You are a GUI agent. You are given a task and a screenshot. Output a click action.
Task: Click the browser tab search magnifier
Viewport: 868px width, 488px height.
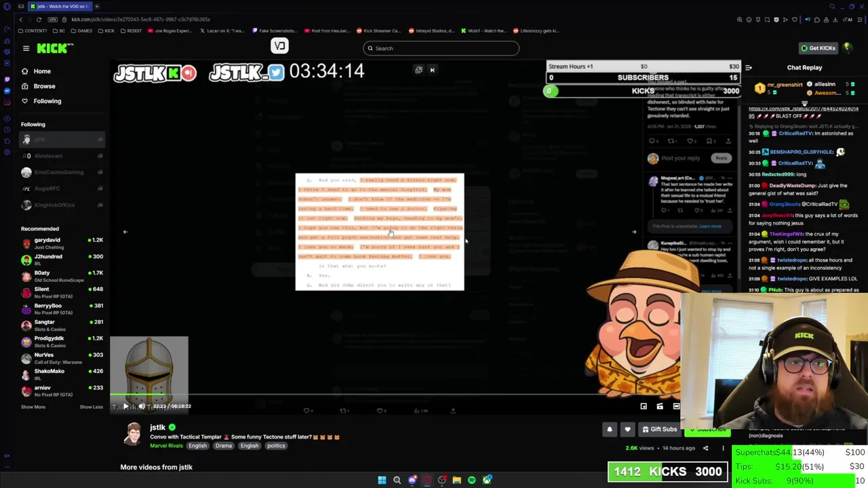832,6
